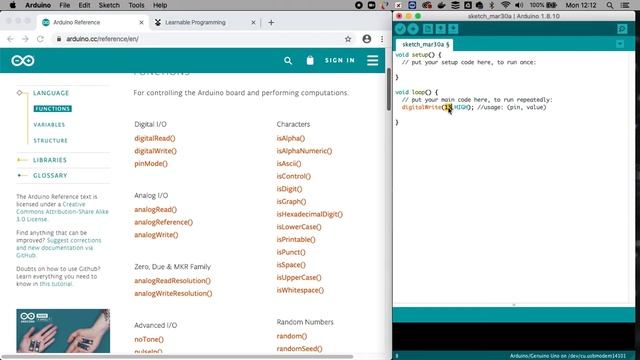Viewport: 640px width, 360px height.
Task: Reload the Arduino Reference page
Action: tap(40, 39)
